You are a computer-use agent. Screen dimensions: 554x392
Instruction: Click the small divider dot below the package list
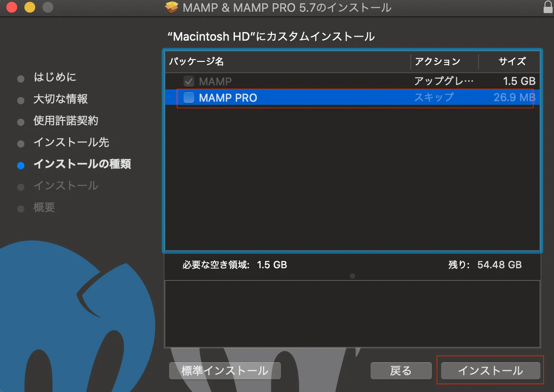pos(352,276)
